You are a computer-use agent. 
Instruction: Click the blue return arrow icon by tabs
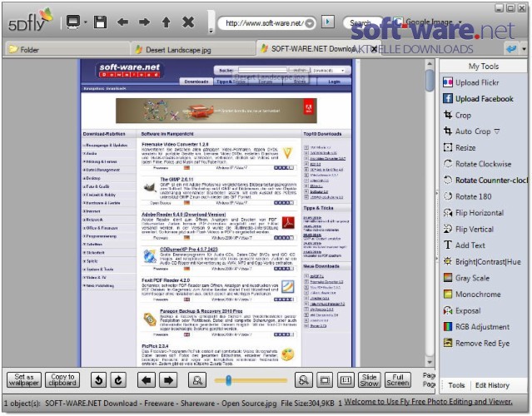tap(511, 49)
